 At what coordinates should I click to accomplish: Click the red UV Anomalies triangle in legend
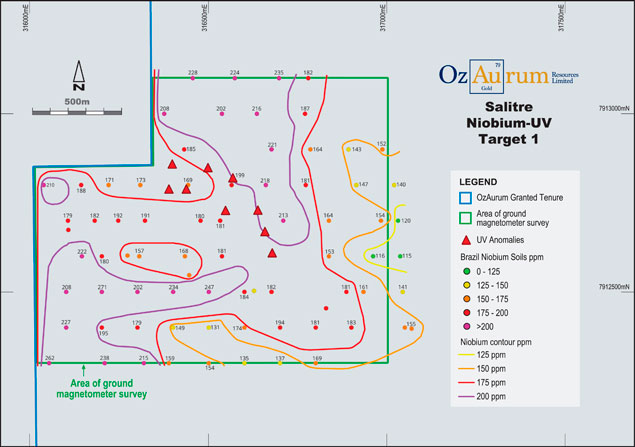465,241
